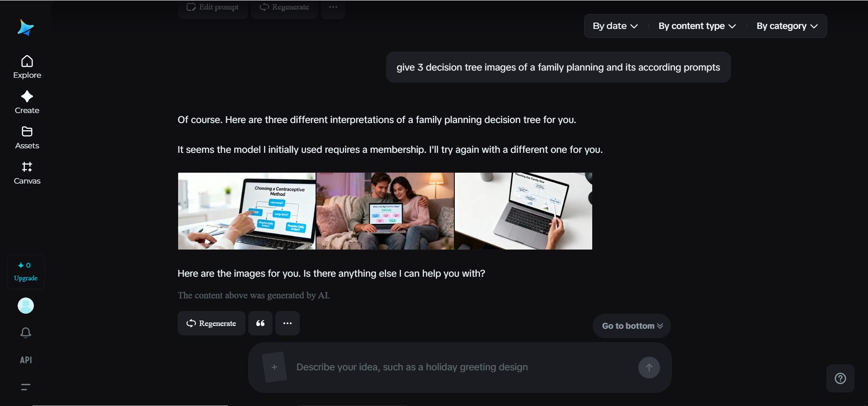Open the Assets folder in sidebar

(x=27, y=137)
